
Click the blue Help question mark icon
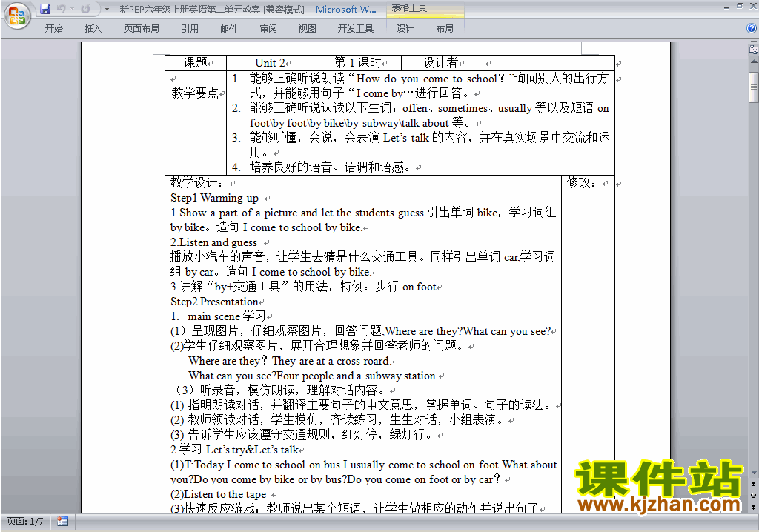[752, 28]
